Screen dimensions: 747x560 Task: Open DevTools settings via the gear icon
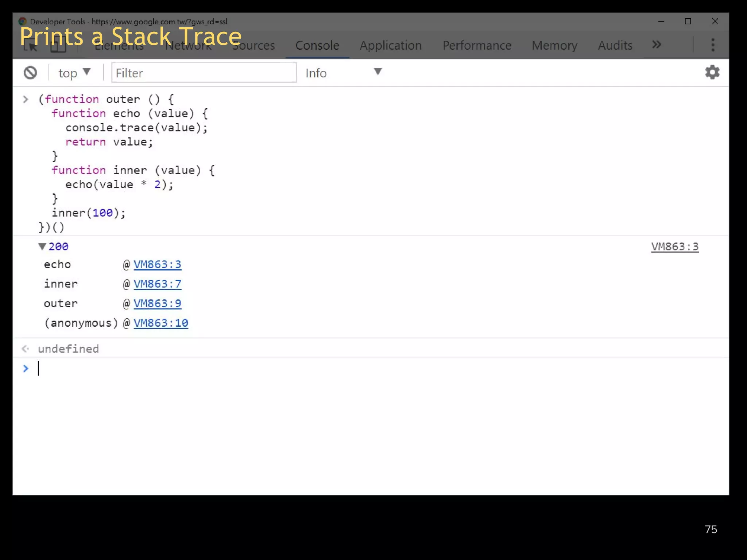tap(712, 72)
